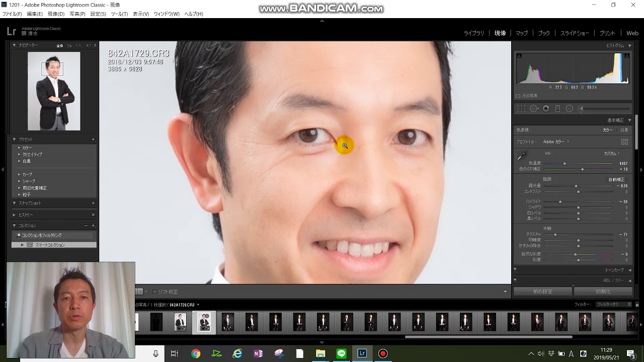Expand the スマートコレクション item
This screenshot has width=644, height=362.
click(22, 245)
